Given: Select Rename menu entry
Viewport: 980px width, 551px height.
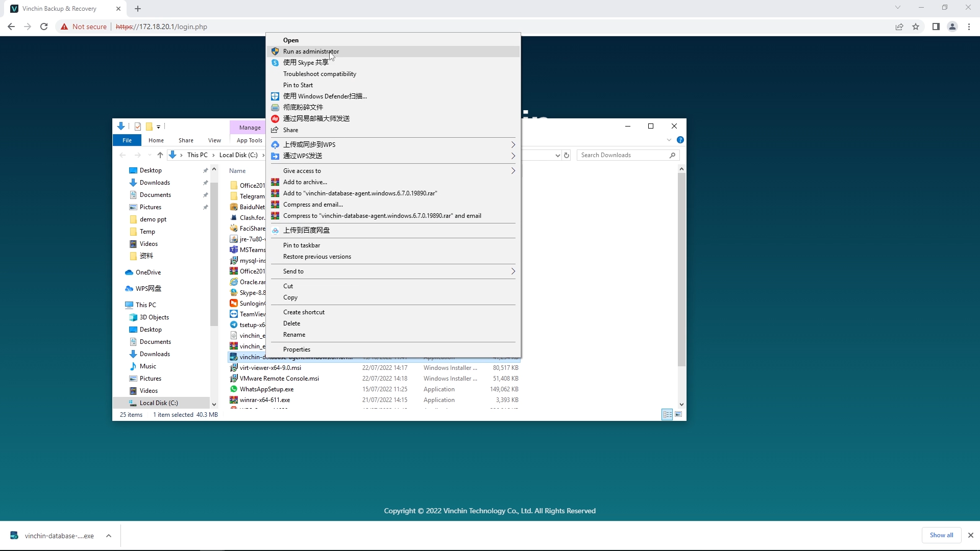Looking at the screenshot, I should [393, 335].
